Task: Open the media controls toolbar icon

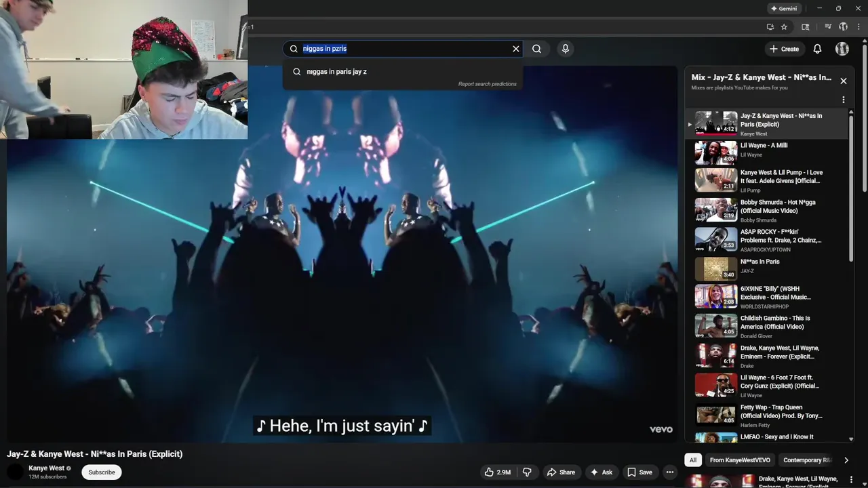Action: 828,27
